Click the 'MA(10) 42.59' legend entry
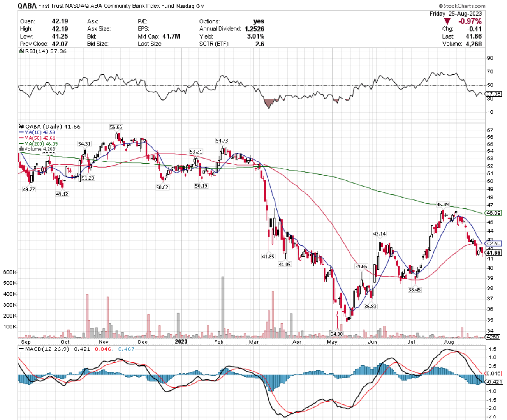Viewport: 507px width, 420px height. pyautogui.click(x=40, y=132)
